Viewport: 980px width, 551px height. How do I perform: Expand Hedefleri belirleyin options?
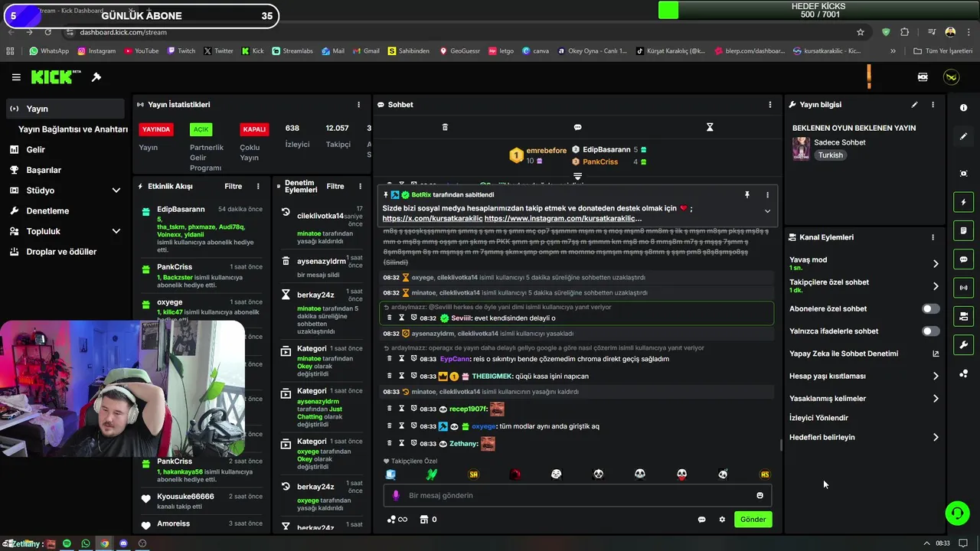click(x=935, y=438)
